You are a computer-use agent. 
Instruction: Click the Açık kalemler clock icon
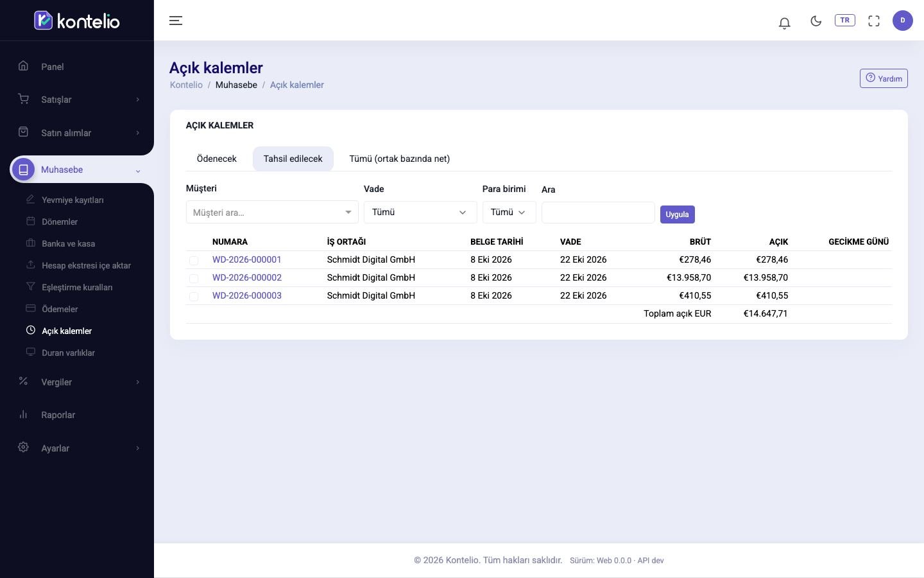point(31,330)
